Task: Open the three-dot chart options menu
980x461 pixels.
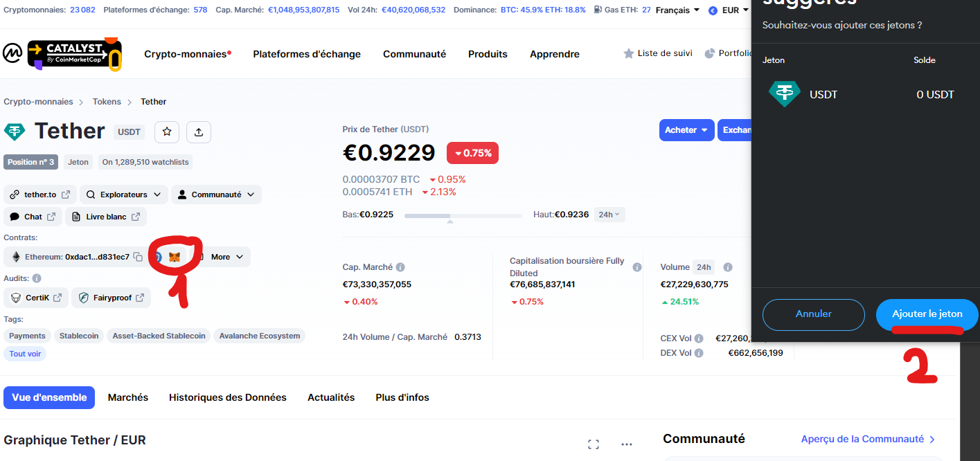Action: (x=627, y=444)
